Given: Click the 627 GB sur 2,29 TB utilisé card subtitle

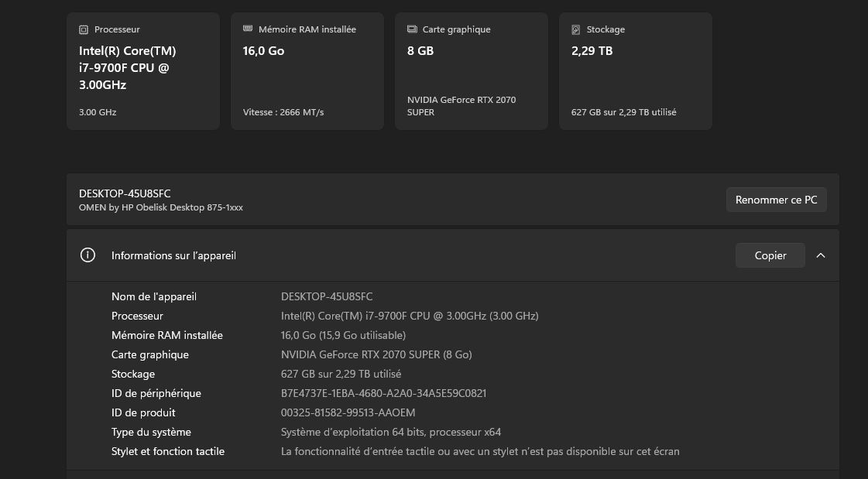Looking at the screenshot, I should pyautogui.click(x=624, y=112).
